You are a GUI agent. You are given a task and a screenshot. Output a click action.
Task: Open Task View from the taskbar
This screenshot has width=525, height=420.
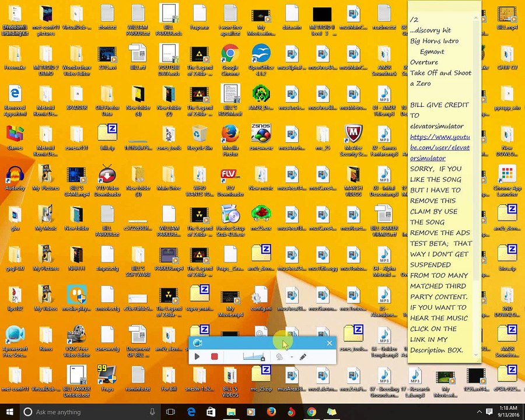[x=171, y=412]
